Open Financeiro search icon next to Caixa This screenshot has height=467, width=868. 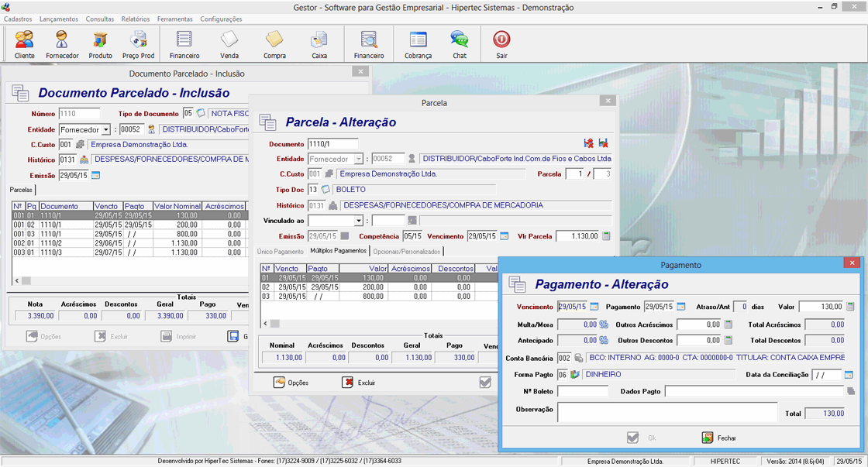[369, 44]
